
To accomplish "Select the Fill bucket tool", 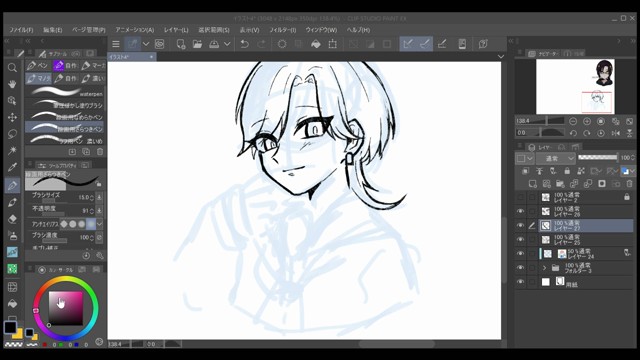I will tap(12, 304).
